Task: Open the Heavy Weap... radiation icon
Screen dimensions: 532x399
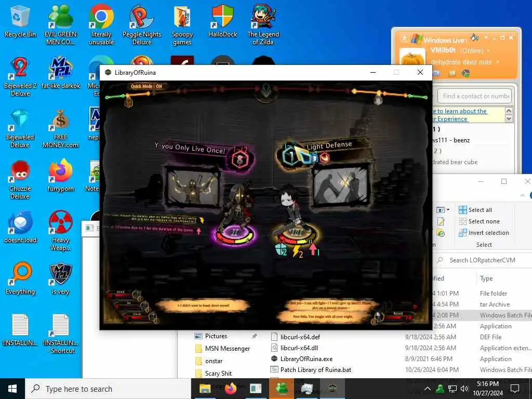Action: point(60,231)
